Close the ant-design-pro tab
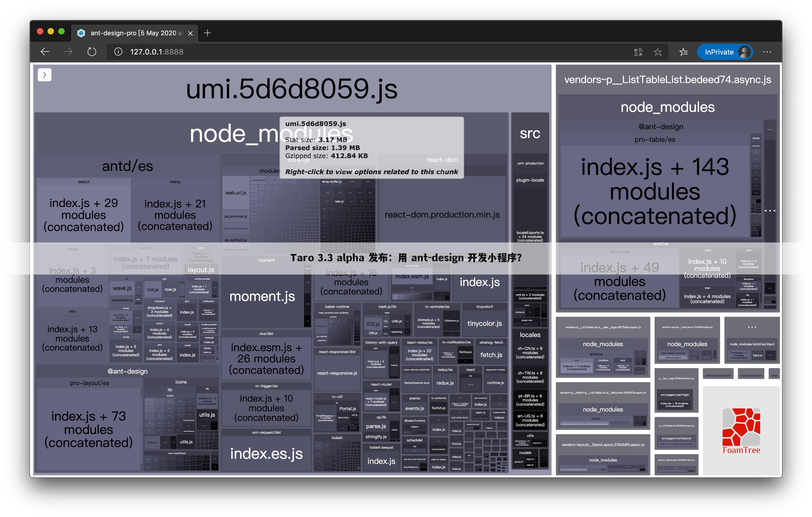812x517 pixels. (190, 33)
